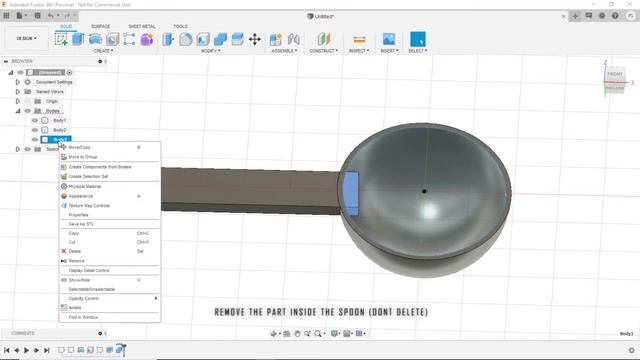Click the Display Settings monitor icon
The width and height of the screenshot is (640, 360).
[334, 333]
